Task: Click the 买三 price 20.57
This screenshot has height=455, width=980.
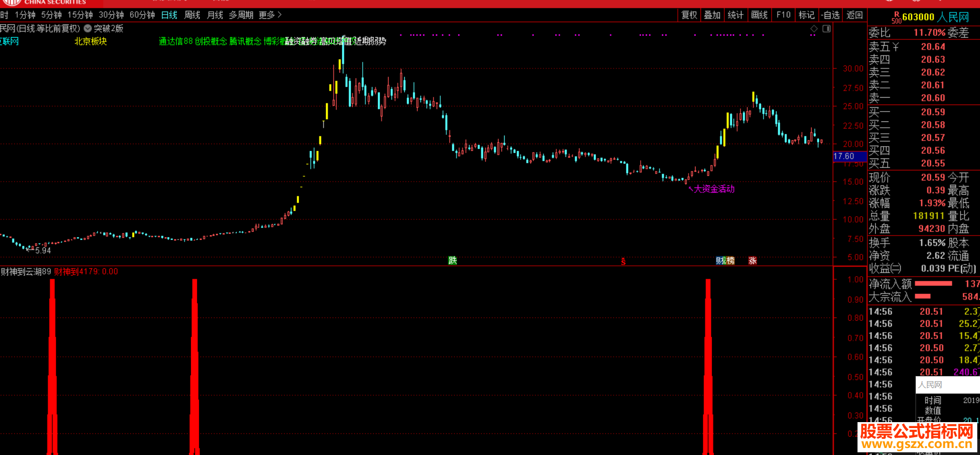Action: (x=933, y=138)
